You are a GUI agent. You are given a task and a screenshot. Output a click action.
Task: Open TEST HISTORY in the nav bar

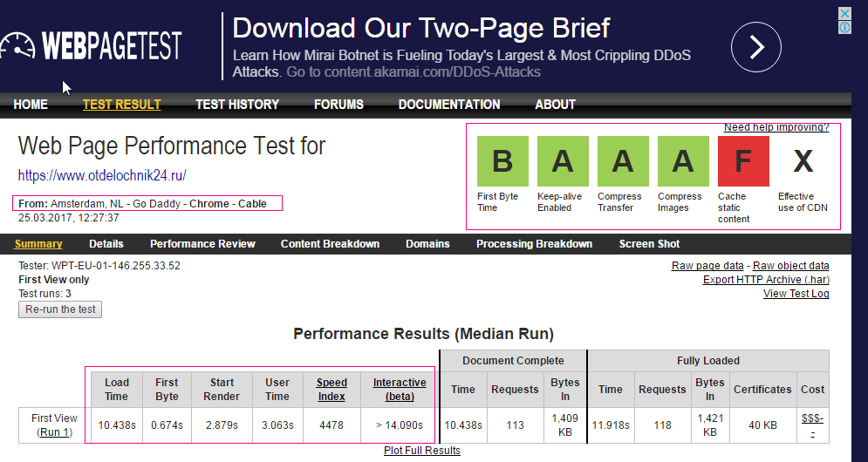coord(237,105)
